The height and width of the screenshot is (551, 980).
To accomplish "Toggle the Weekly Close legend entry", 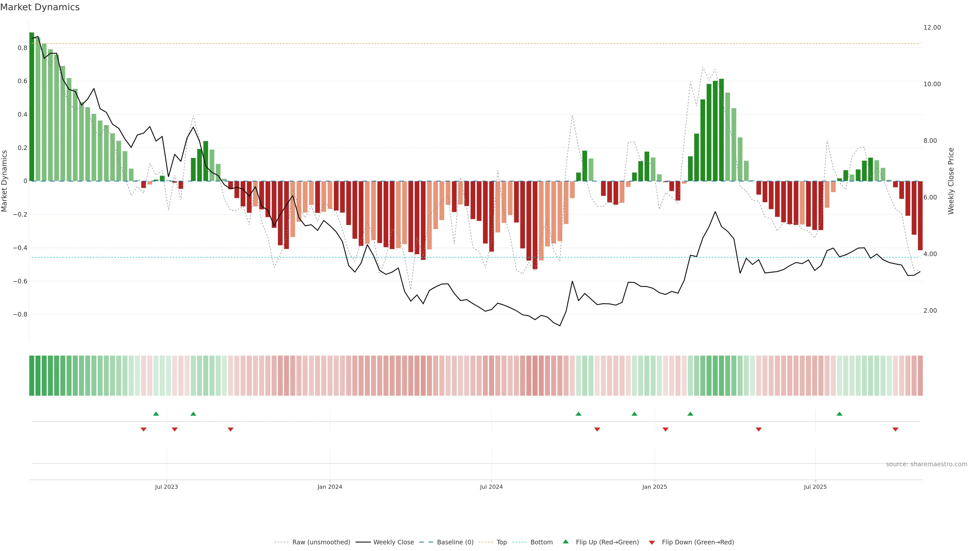I will tap(393, 542).
